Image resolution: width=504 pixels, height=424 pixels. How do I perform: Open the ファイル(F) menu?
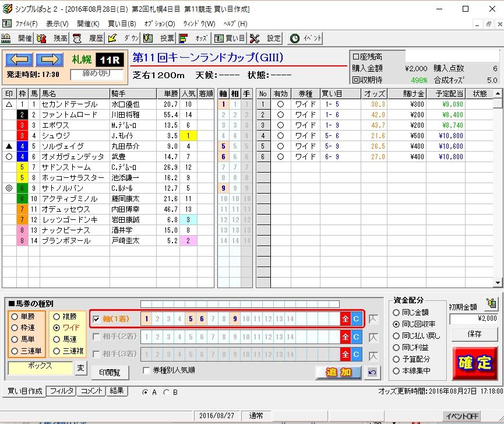coord(27,24)
